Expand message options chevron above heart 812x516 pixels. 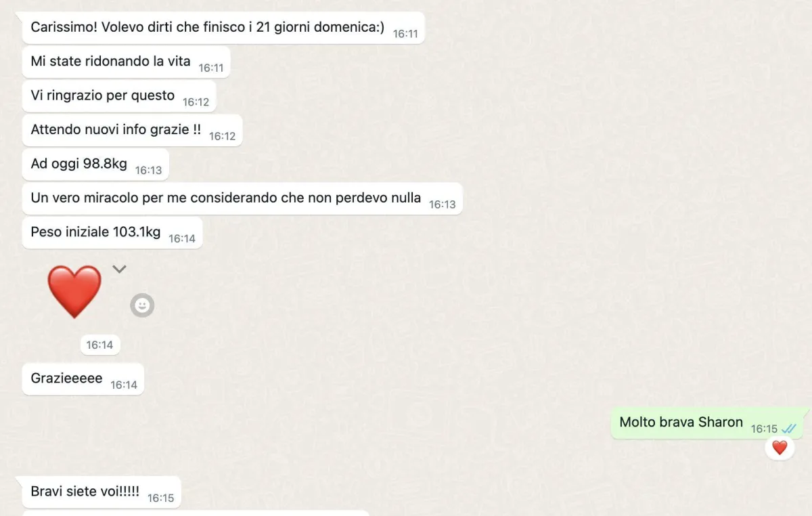(119, 270)
